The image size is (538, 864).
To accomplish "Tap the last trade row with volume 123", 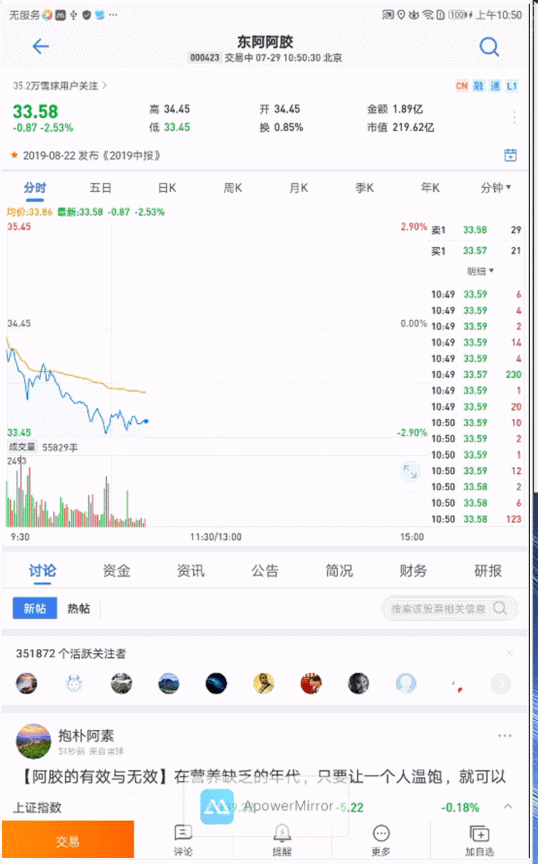I will [x=476, y=519].
